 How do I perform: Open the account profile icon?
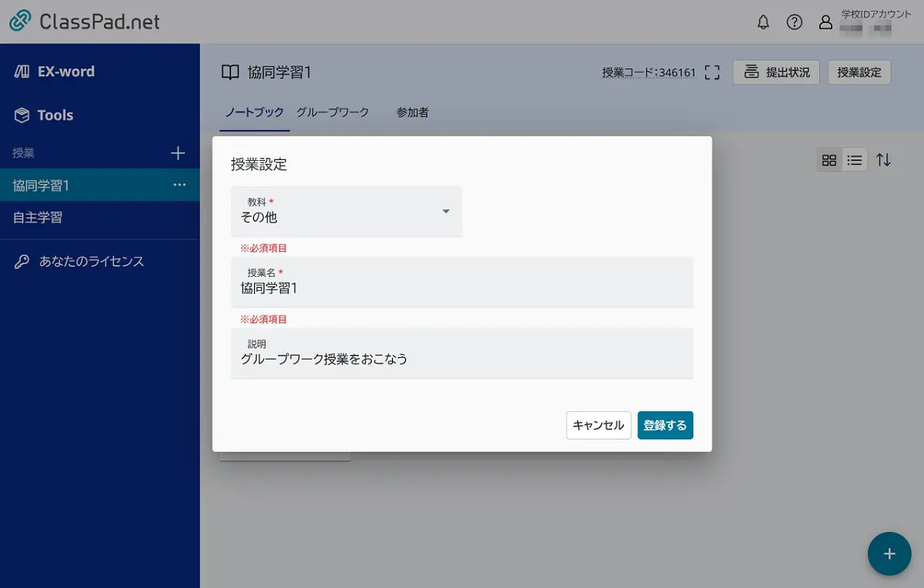(825, 22)
